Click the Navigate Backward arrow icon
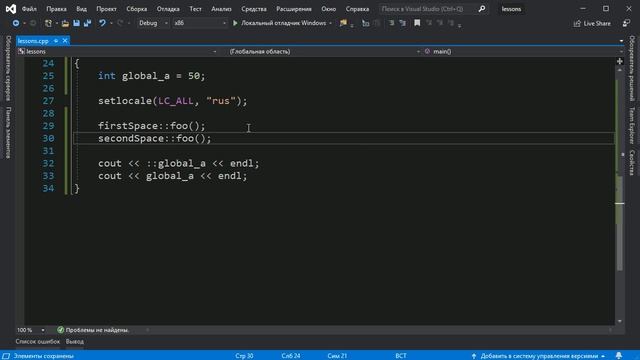The width and height of the screenshot is (640, 360). point(16,23)
